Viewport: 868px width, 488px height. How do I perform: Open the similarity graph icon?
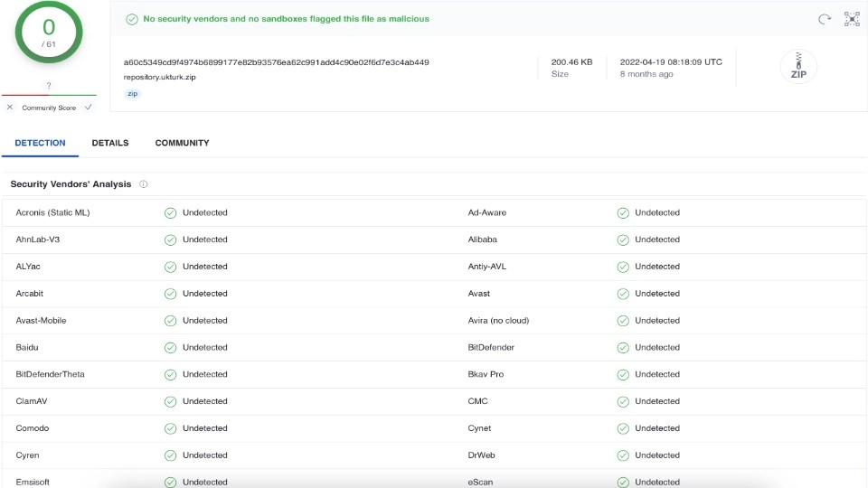(x=852, y=19)
